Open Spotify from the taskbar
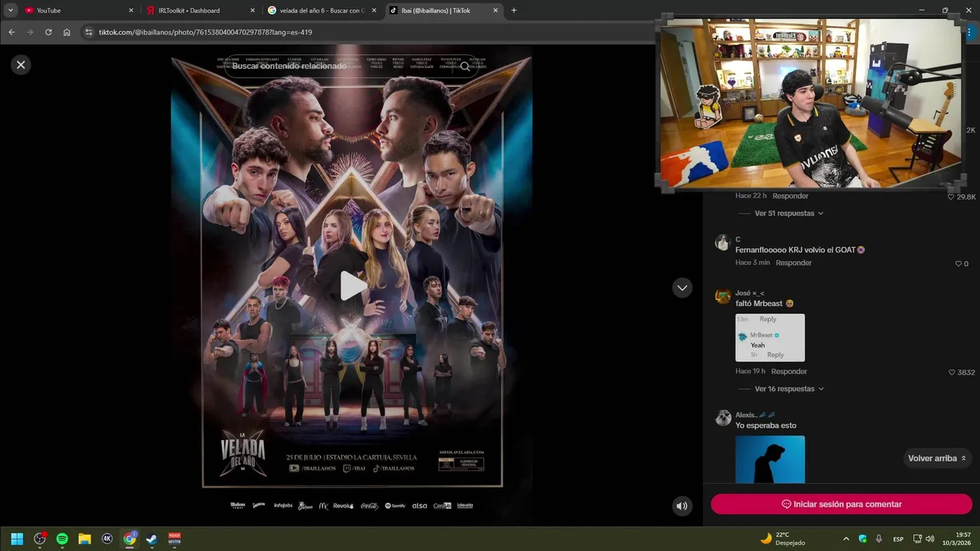Image resolution: width=980 pixels, height=551 pixels. (62, 539)
